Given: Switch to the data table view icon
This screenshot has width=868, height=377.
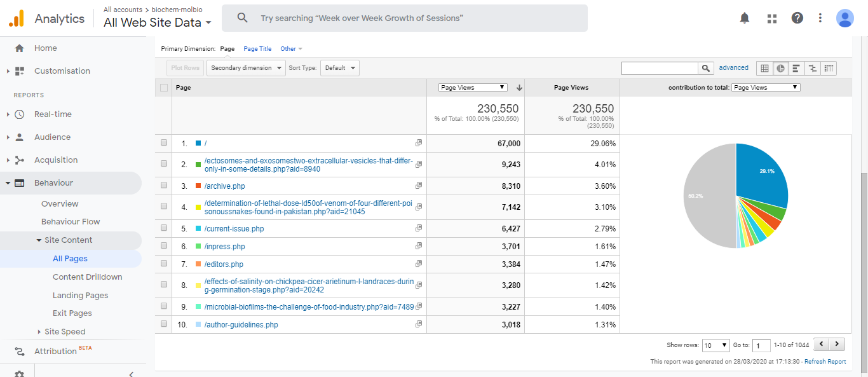Looking at the screenshot, I should 765,68.
